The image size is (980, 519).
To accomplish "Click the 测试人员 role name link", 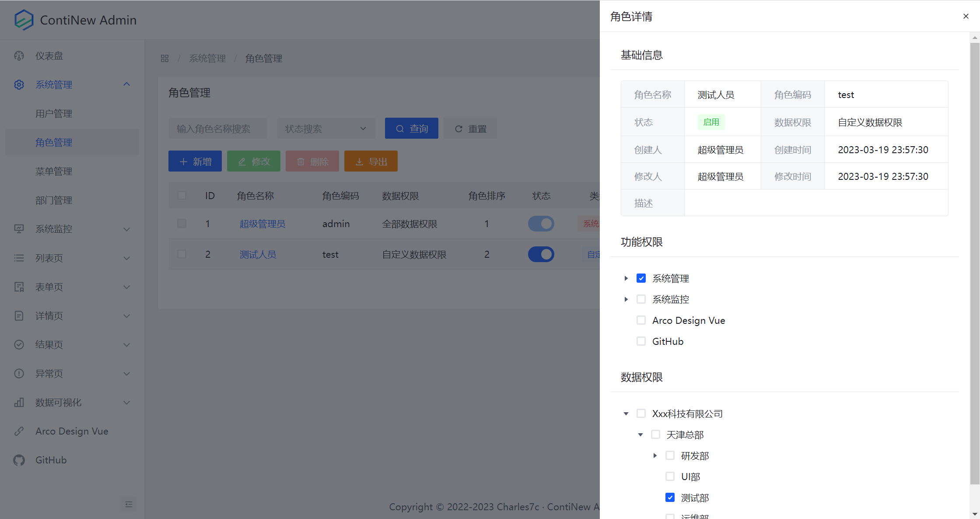I will point(258,254).
